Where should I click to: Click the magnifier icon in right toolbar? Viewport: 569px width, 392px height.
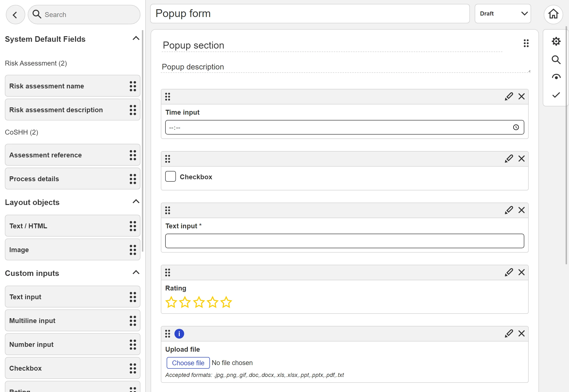(556, 60)
